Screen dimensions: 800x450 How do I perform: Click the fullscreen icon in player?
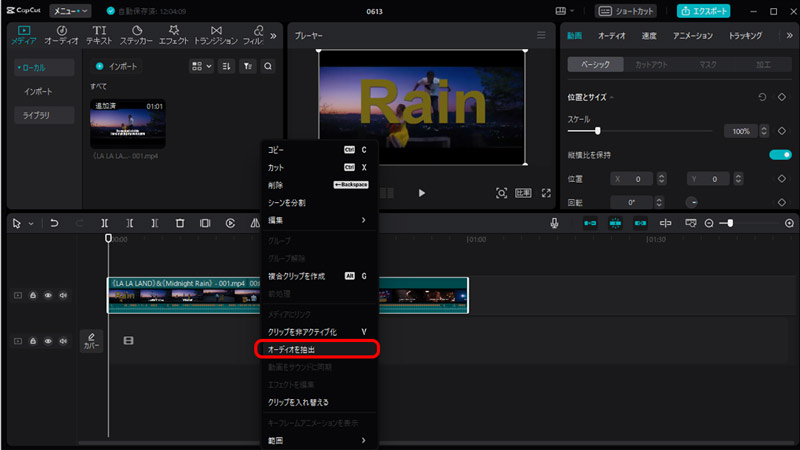pos(546,193)
